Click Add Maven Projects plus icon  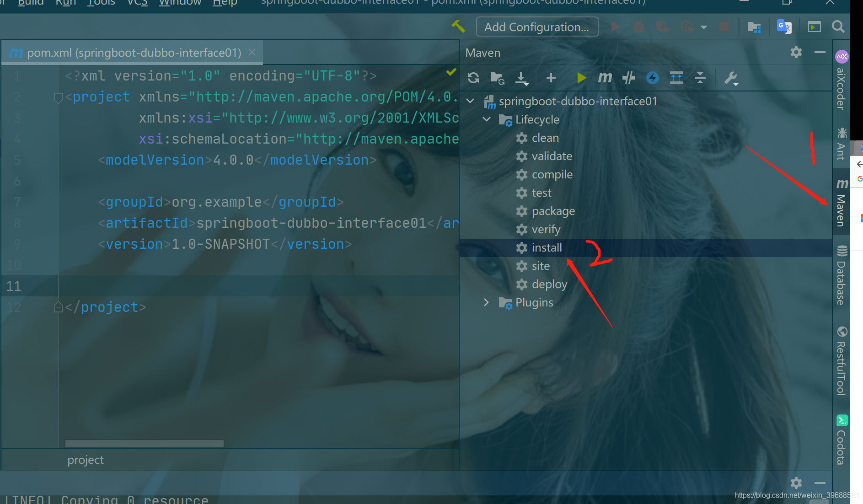pos(551,78)
